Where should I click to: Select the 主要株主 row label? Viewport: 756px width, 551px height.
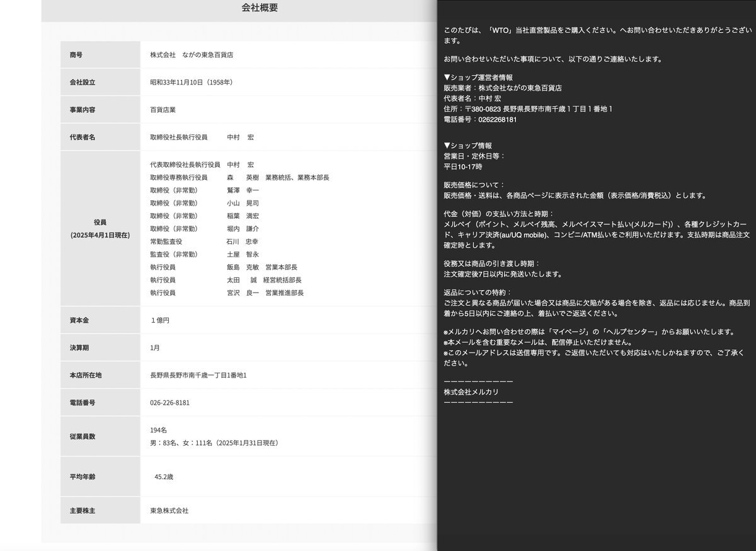tap(83, 510)
